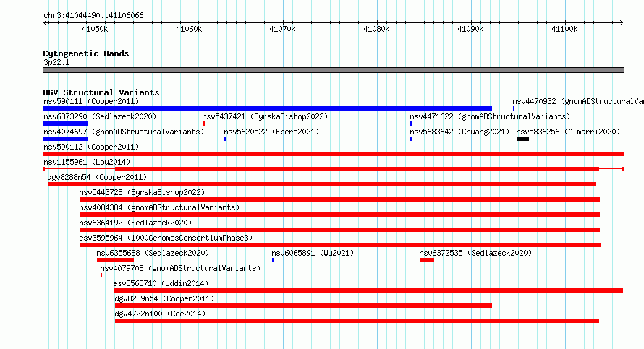Image resolution: width=644 pixels, height=349 pixels.
Task: Select the red bar under nsv6364192
Action: click(339, 230)
